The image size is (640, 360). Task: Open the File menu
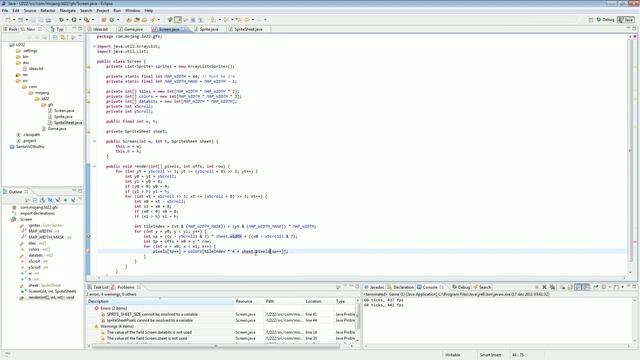point(5,11)
